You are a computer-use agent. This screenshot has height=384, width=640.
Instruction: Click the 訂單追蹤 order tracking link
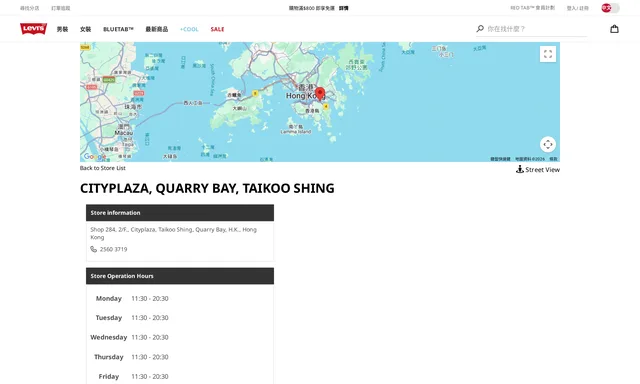point(60,8)
